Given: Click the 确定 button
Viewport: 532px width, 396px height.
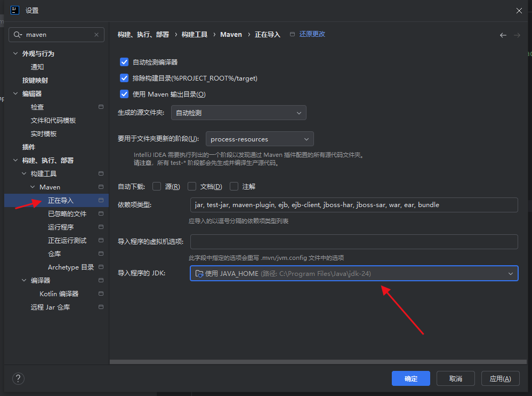Looking at the screenshot, I should coord(411,378).
